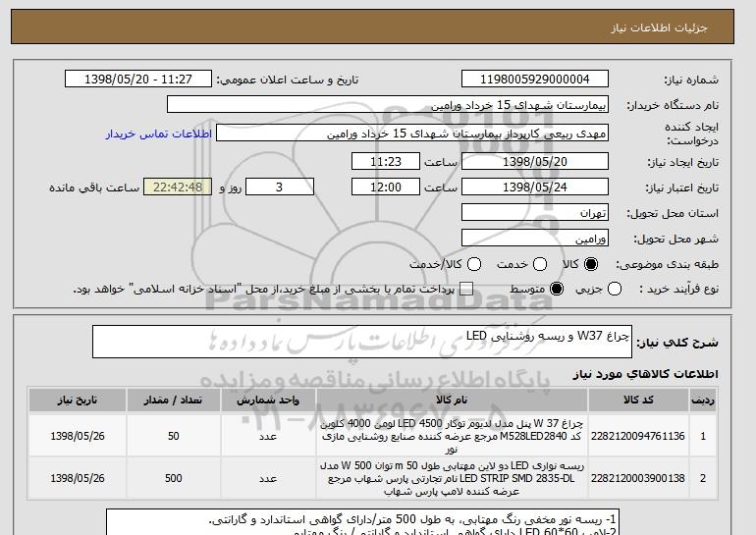The height and width of the screenshot is (535, 756).
Task: Click the اطلاعات کالاهای مورد نیاز heading
Action: [x=645, y=374]
